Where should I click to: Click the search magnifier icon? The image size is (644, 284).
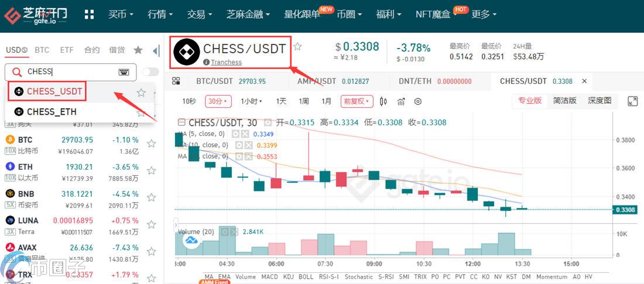click(x=17, y=73)
